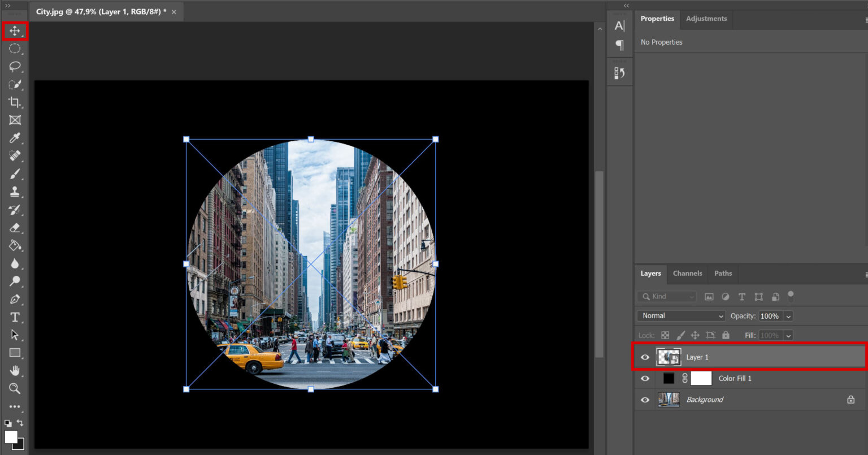The height and width of the screenshot is (455, 868).
Task: Select the Clone Stamp tool
Action: point(15,192)
